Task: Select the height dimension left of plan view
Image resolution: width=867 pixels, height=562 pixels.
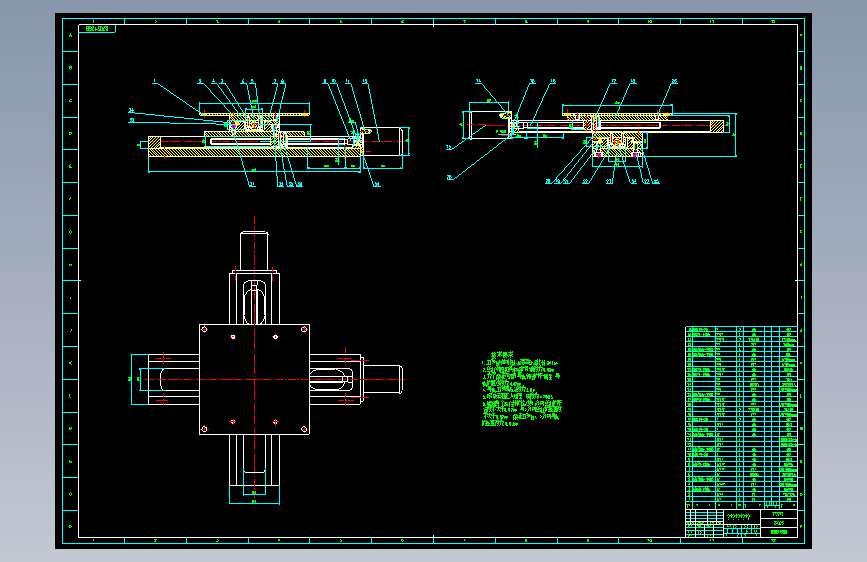Action: (x=132, y=379)
